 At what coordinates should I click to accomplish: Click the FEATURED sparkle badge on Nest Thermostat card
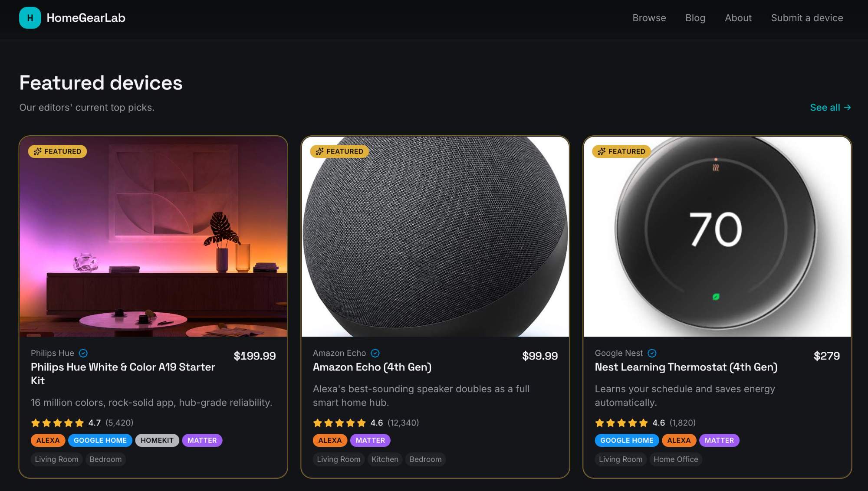(622, 151)
